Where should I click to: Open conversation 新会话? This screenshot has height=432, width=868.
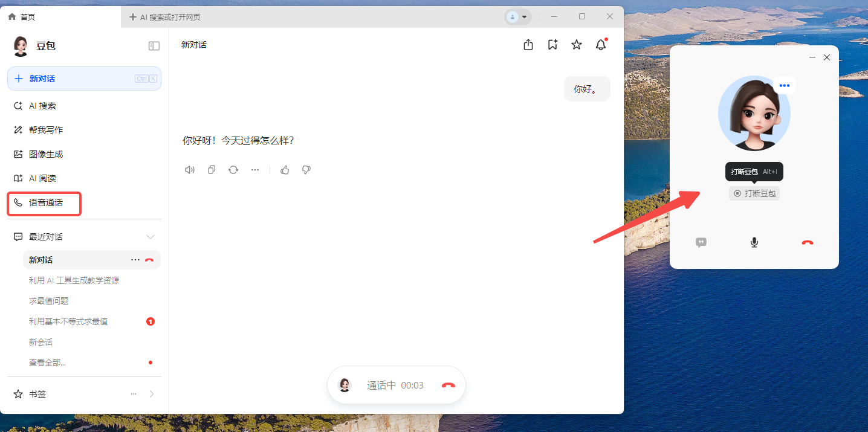click(x=40, y=342)
